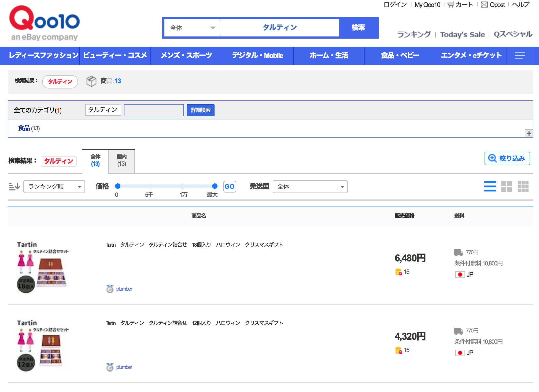Click shipping truck icon for 6,480円 item

click(459, 252)
